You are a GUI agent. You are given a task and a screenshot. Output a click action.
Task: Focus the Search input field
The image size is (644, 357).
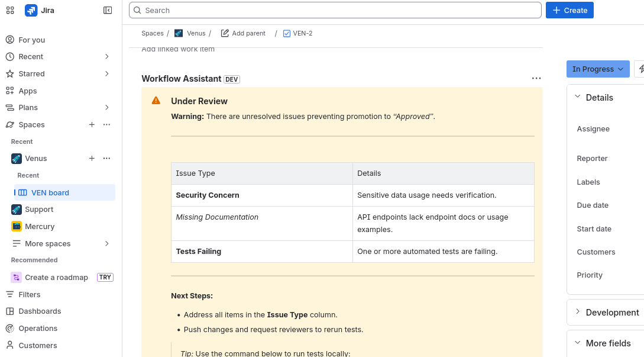click(335, 10)
